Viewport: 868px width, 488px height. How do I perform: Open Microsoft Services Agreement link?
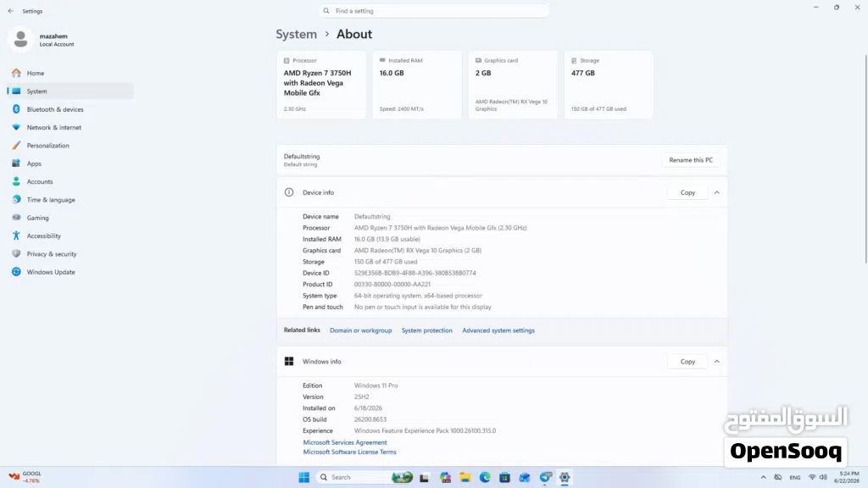point(345,442)
